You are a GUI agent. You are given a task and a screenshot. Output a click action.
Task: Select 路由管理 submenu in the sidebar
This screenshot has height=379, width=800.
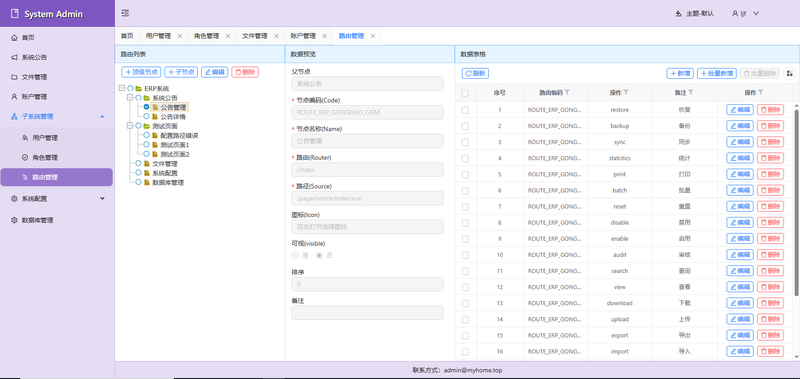coord(57,178)
